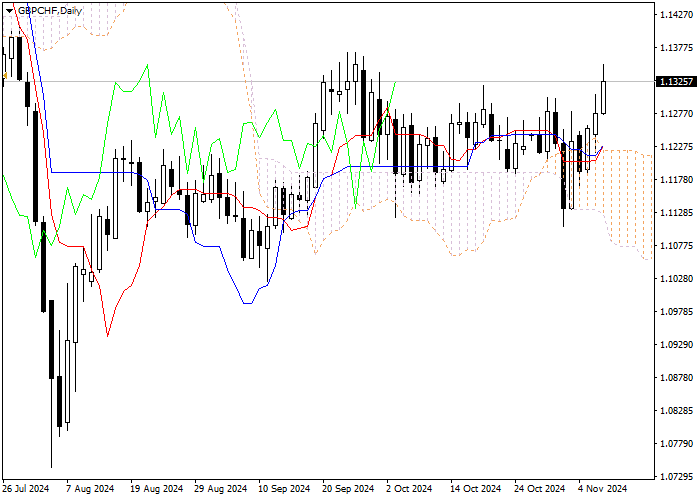Select the 29 Aug 2024 date label
Viewport: 700px width, 500px height.
[221, 489]
